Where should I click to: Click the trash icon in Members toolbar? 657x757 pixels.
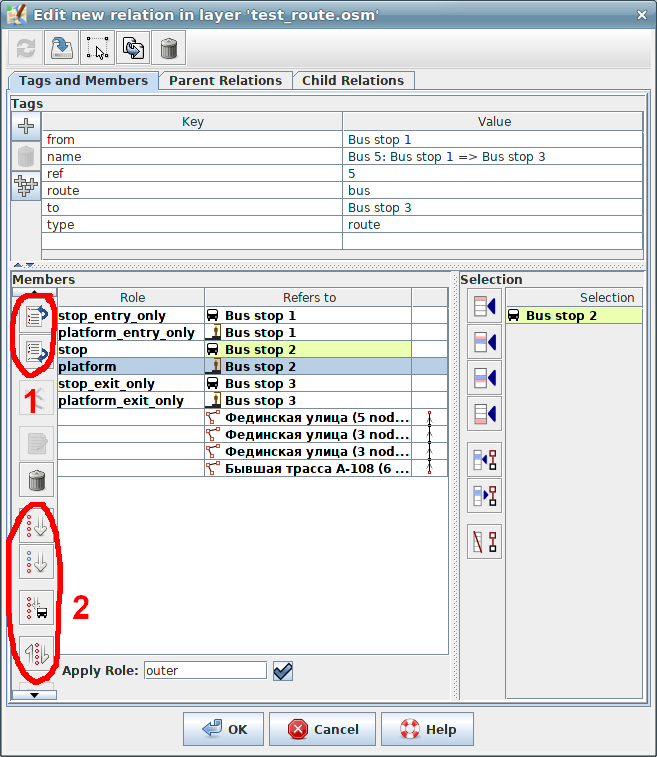36,479
